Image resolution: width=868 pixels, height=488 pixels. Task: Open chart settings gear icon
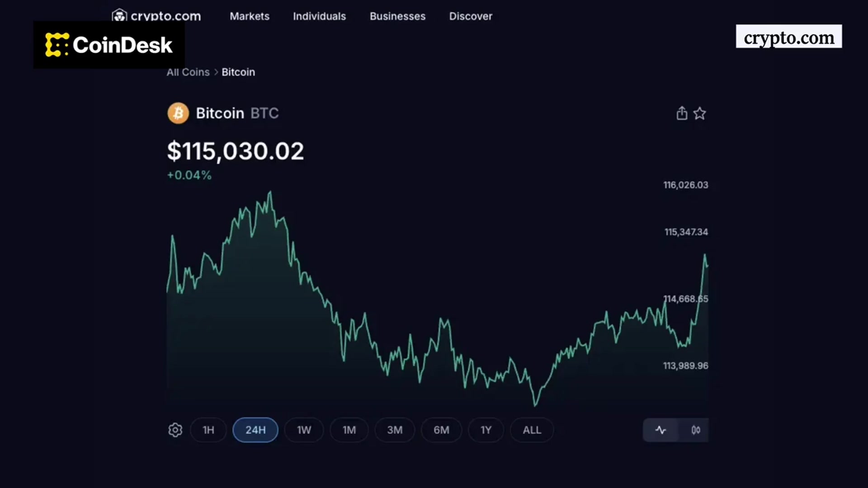tap(175, 430)
